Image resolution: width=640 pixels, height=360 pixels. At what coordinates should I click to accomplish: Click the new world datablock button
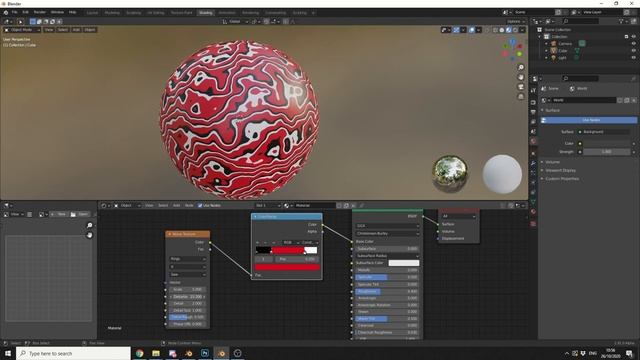[x=627, y=100]
